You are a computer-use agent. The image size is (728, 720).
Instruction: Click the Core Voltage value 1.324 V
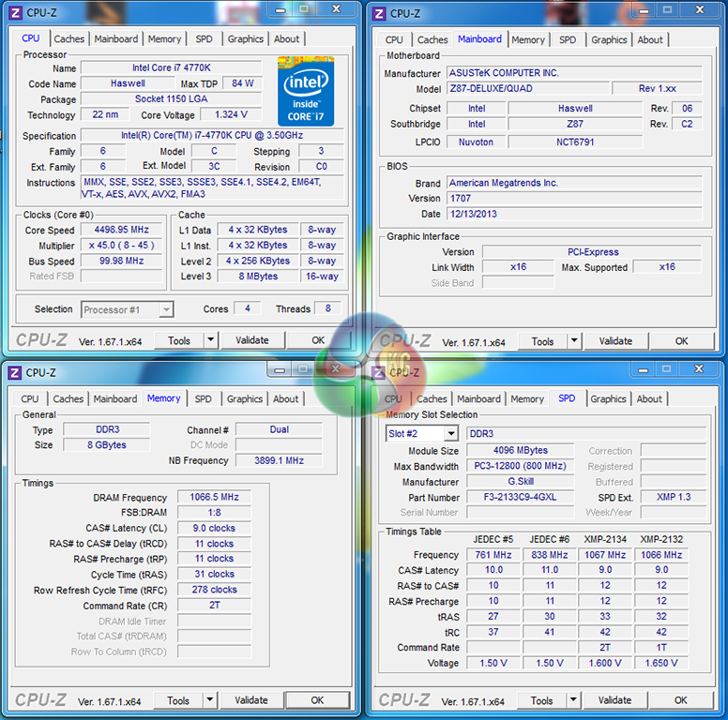click(231, 114)
